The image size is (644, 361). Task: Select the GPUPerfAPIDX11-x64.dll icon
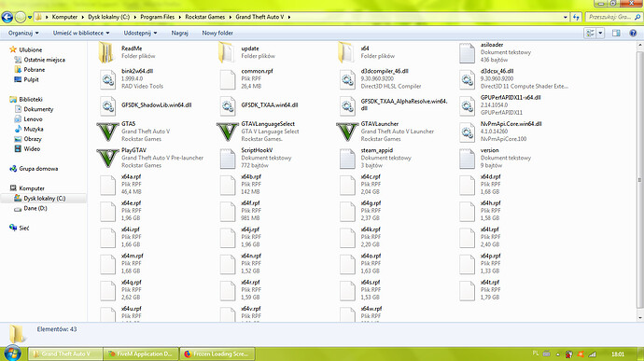click(467, 106)
